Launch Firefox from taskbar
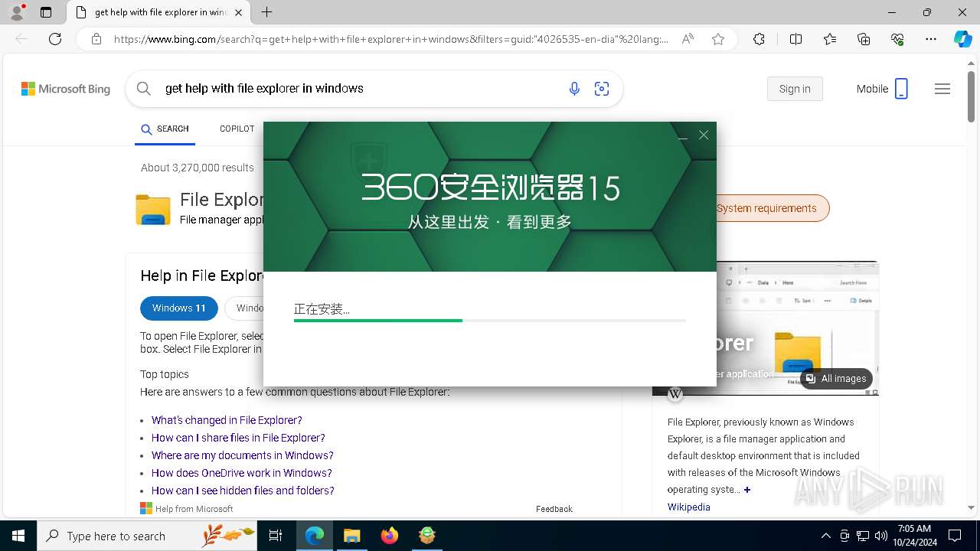 [x=390, y=536]
